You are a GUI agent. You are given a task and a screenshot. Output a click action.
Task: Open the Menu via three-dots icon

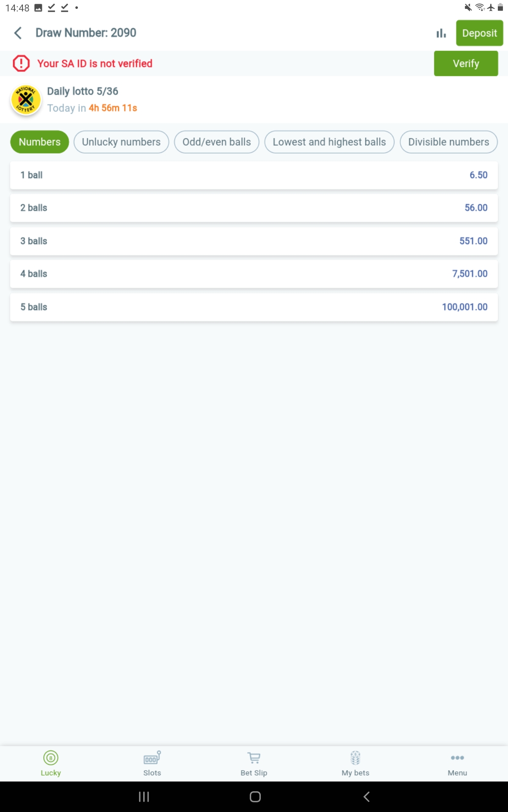[457, 758]
